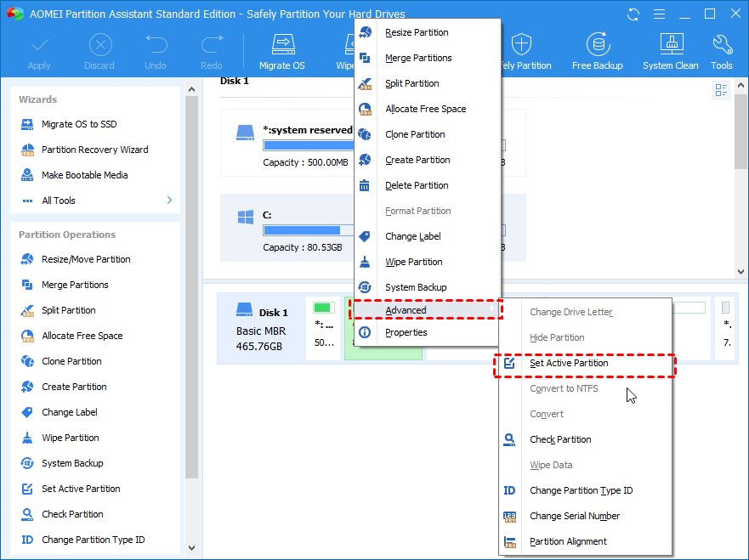Choose Merge Partitions from context menu
The width and height of the screenshot is (749, 560).
point(427,58)
